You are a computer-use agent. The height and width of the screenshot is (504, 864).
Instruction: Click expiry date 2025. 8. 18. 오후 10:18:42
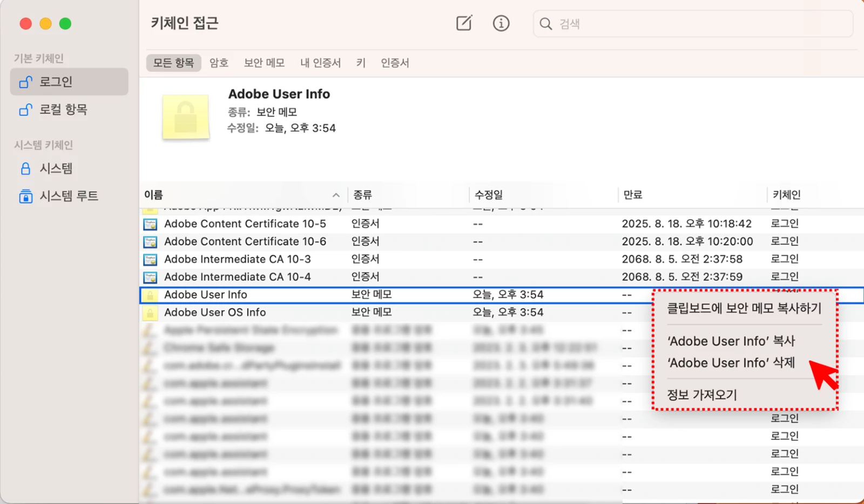(687, 224)
